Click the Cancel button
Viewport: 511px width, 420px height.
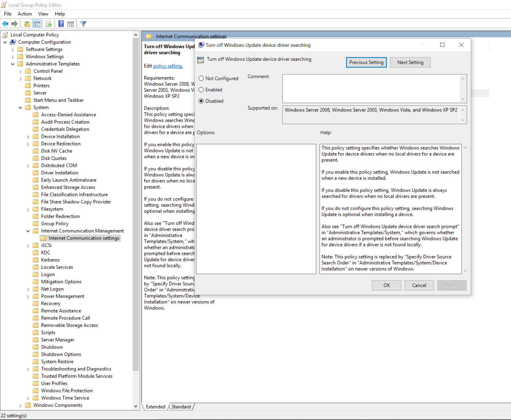tap(419, 285)
